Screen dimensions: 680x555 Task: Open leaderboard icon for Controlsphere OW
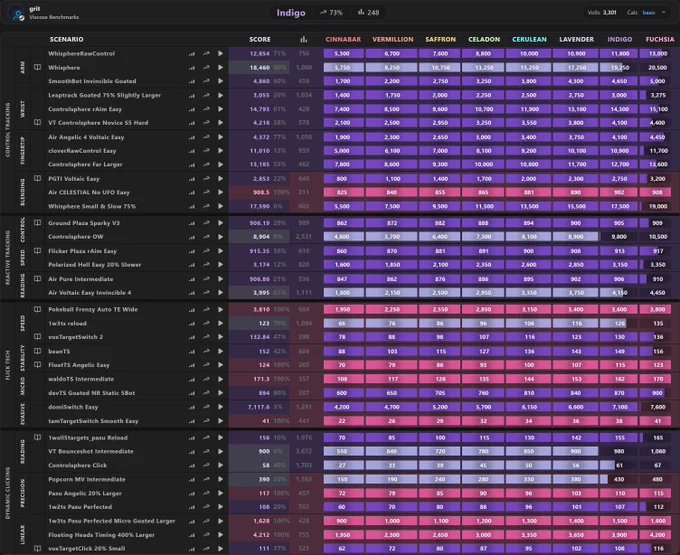coord(192,237)
